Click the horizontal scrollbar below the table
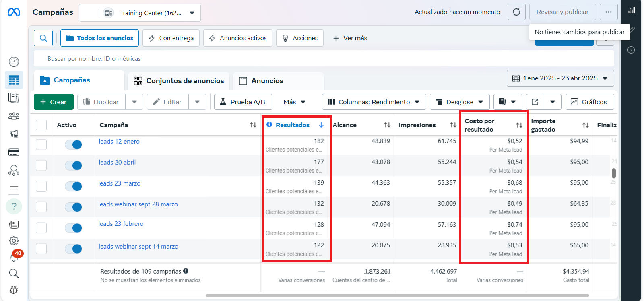The image size is (644, 301). click(397, 295)
